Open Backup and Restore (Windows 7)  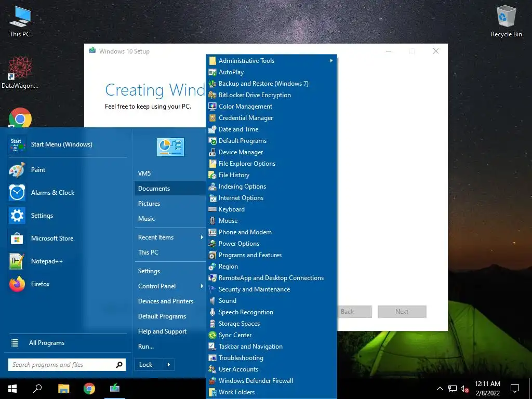(x=271, y=84)
